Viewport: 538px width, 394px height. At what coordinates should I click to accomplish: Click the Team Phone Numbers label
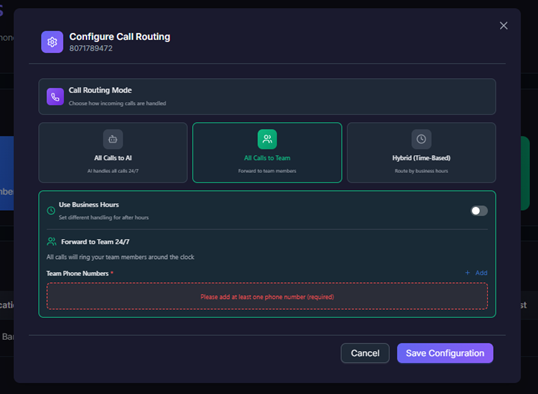point(78,274)
